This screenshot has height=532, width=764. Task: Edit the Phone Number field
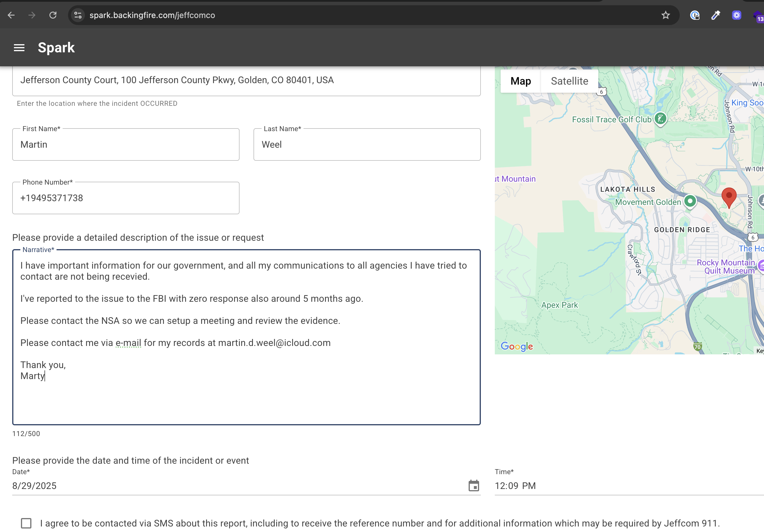tap(126, 198)
